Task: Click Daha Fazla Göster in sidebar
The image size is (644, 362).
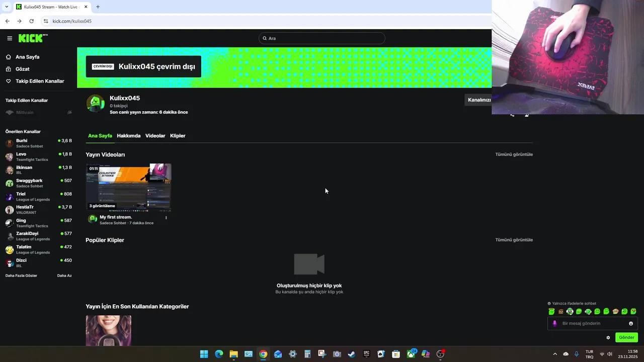Action: [x=21, y=276]
